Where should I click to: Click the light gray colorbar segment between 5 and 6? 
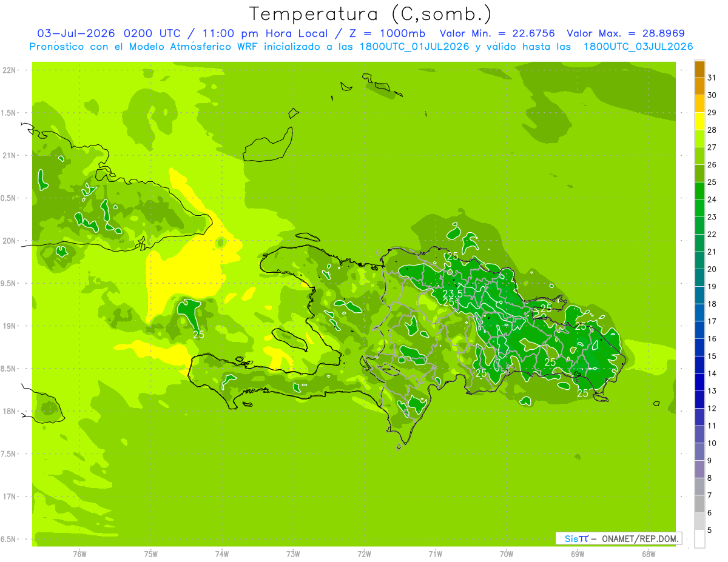tap(699, 521)
